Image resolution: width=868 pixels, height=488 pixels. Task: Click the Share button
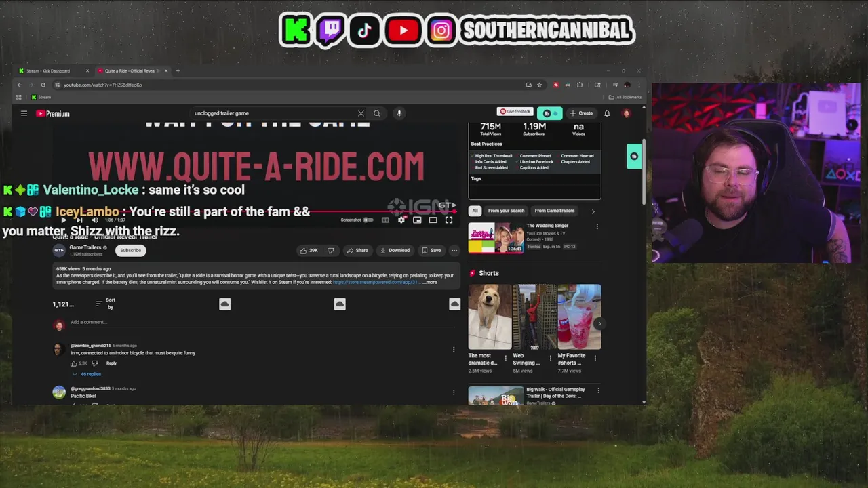click(x=357, y=250)
